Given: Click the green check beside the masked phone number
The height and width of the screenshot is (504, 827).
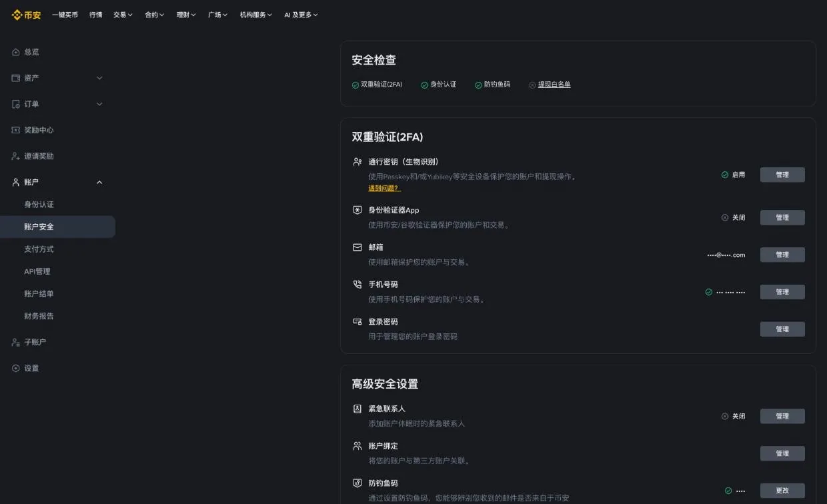Looking at the screenshot, I should [x=709, y=292].
